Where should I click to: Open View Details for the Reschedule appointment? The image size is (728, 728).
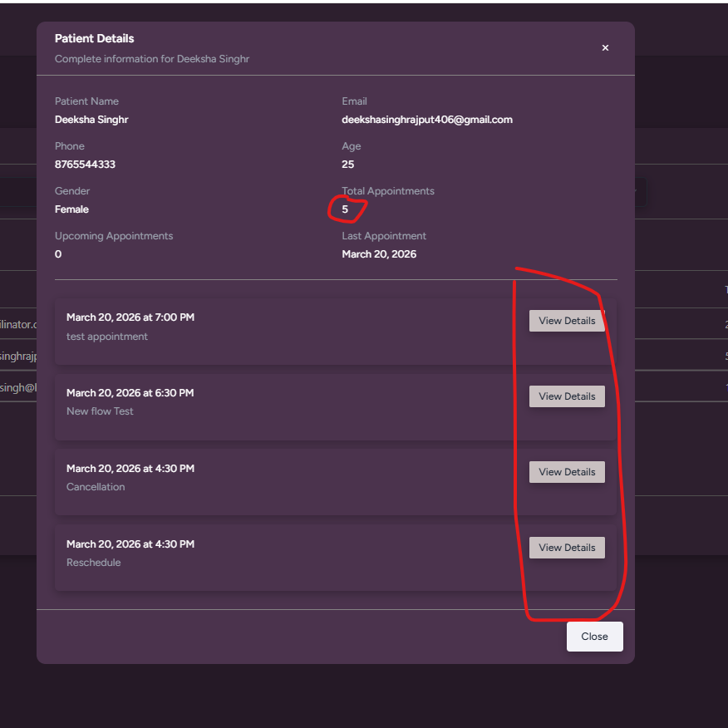tap(567, 548)
